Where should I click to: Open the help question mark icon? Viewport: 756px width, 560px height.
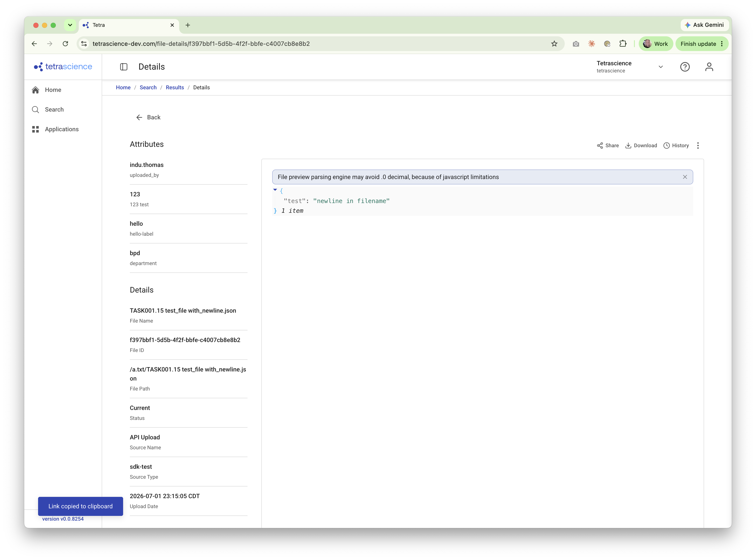point(685,67)
